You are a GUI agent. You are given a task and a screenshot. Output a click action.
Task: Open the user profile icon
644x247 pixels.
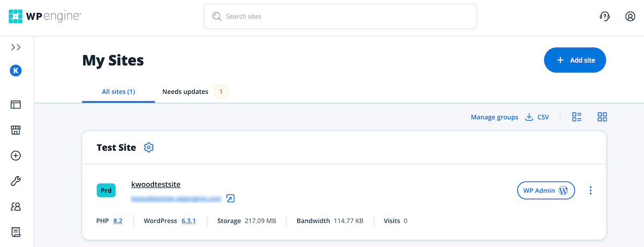(630, 17)
